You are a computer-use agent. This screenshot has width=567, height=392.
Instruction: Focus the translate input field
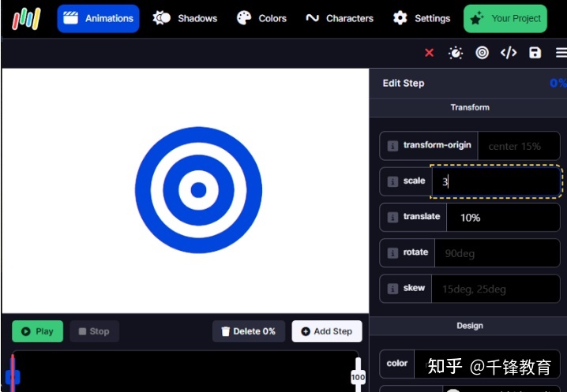point(503,218)
